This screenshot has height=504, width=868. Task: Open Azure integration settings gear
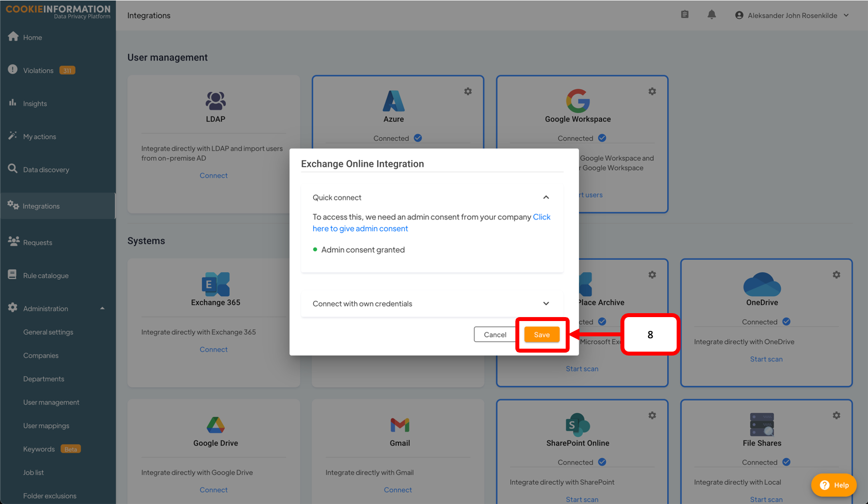[468, 91]
